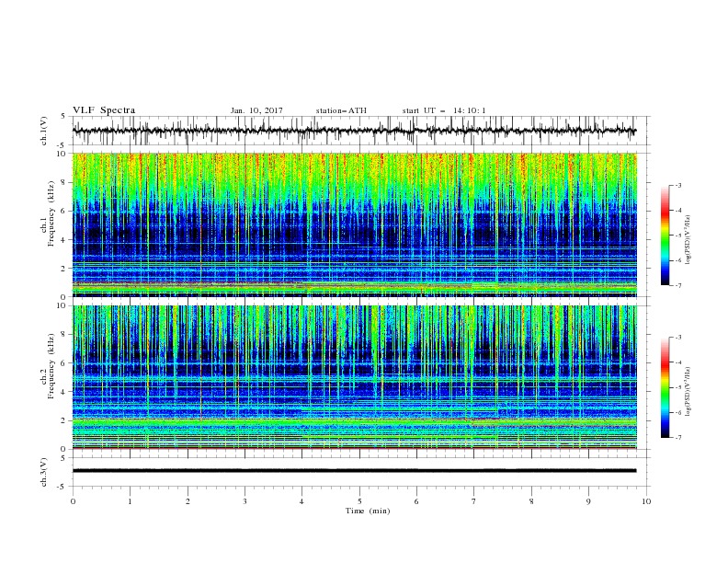Click the "ch.3(V)" waveform axis label
The height and width of the screenshot is (563, 728).
(44, 472)
